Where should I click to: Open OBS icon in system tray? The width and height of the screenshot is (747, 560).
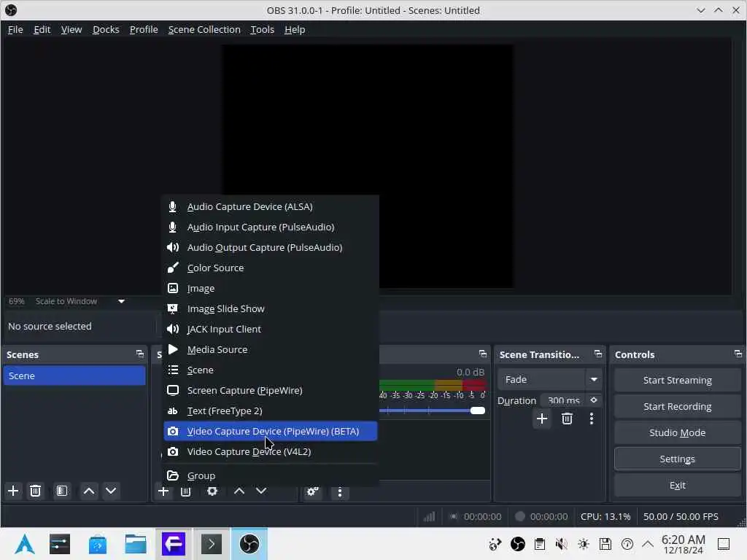[518, 544]
